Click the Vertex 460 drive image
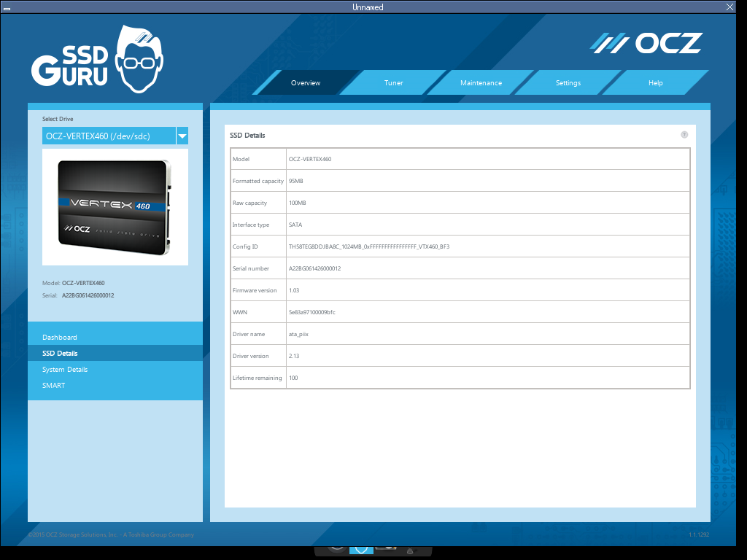The width and height of the screenshot is (747, 560). click(x=115, y=207)
